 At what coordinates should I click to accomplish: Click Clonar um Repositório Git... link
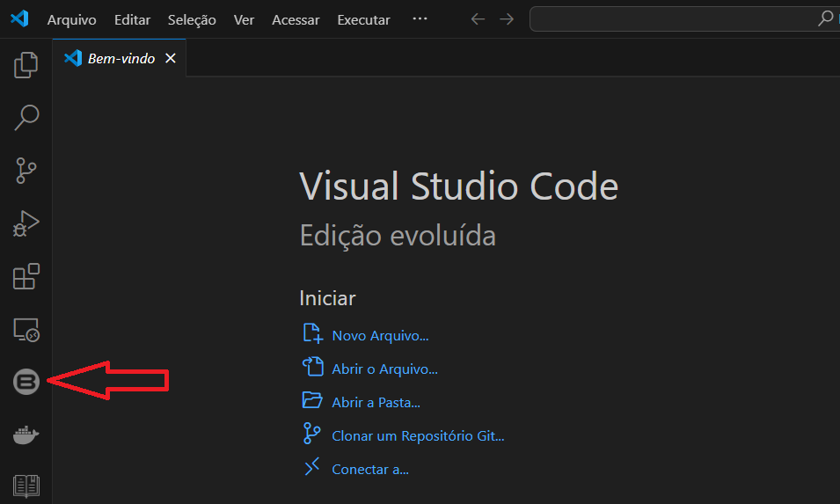(418, 435)
